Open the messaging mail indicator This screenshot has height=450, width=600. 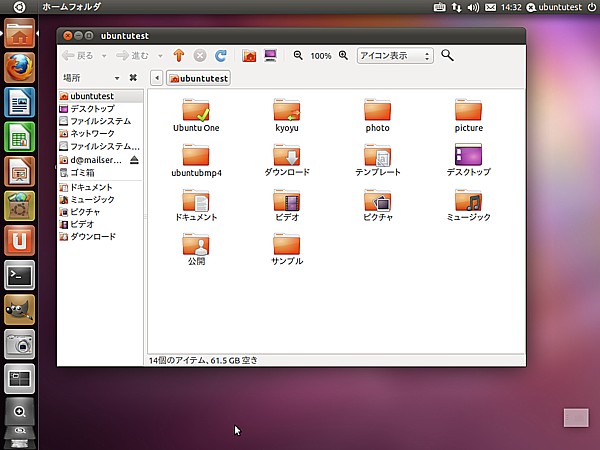(x=491, y=7)
